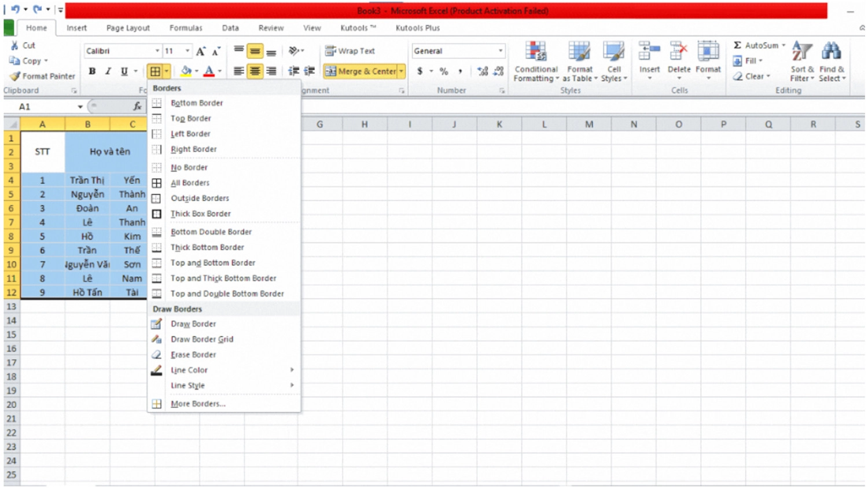The height and width of the screenshot is (488, 868).
Task: Select column K header
Action: coord(499,124)
